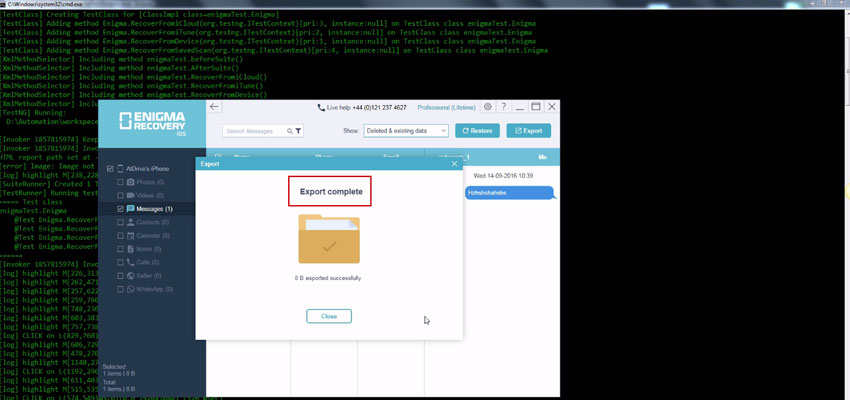Image resolution: width=850 pixels, height=400 pixels.
Task: Toggle the Contacts (0) checkbox
Action: pos(120,222)
